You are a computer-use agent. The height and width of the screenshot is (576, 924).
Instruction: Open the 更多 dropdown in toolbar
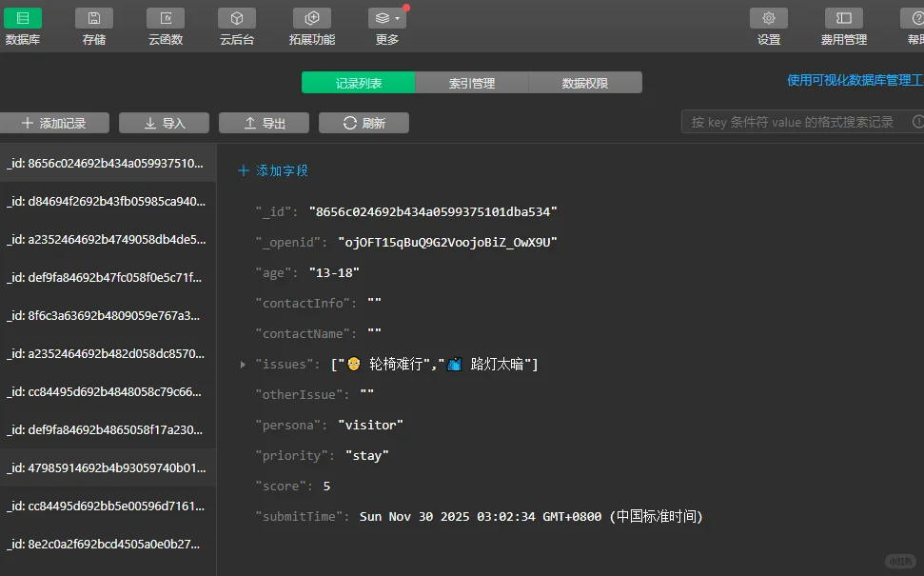pos(387,18)
